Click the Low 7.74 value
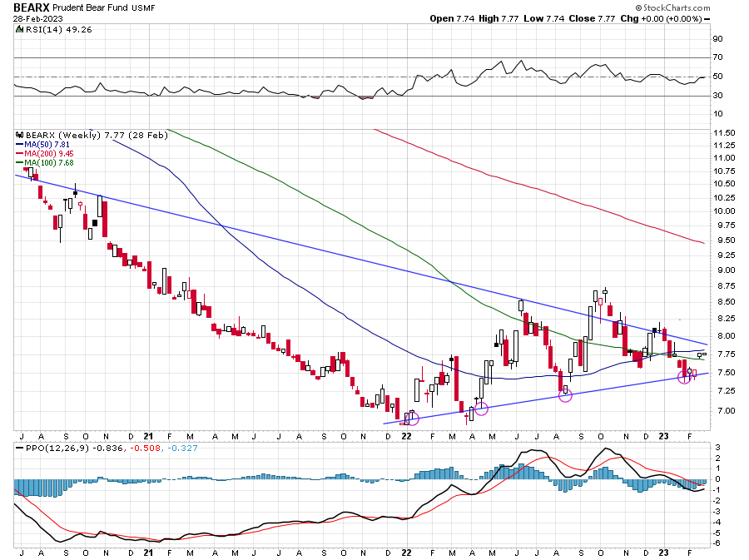Image resolution: width=749 pixels, height=560 pixels. 543,18
